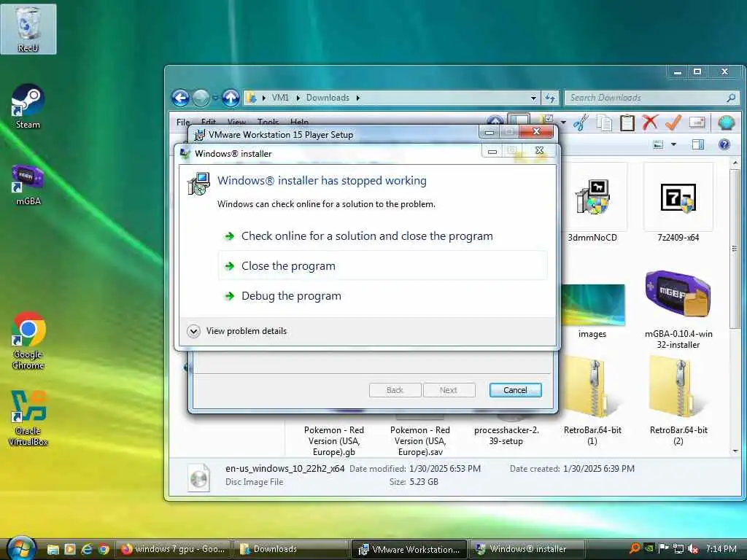Viewport: 747px width, 560px height.
Task: Open the View menu in Explorer
Action: 236,122
